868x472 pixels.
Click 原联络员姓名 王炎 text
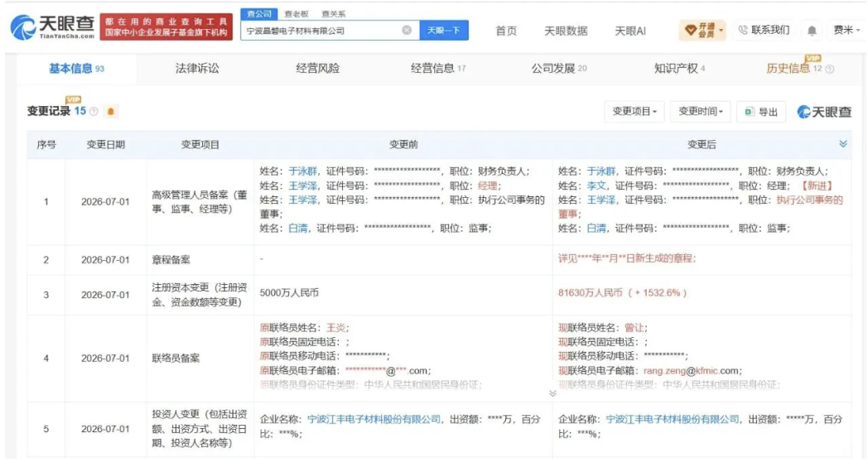pyautogui.click(x=305, y=328)
